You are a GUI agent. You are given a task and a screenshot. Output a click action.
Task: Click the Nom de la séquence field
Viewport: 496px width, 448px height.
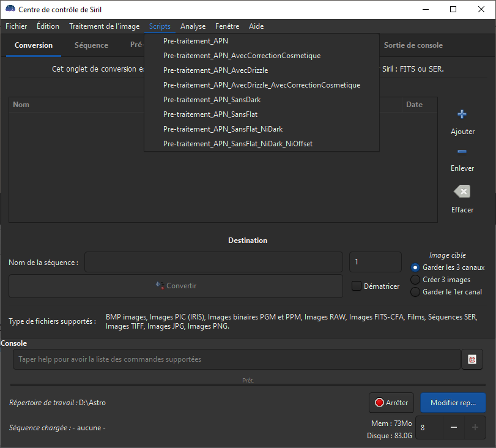pyautogui.click(x=214, y=262)
